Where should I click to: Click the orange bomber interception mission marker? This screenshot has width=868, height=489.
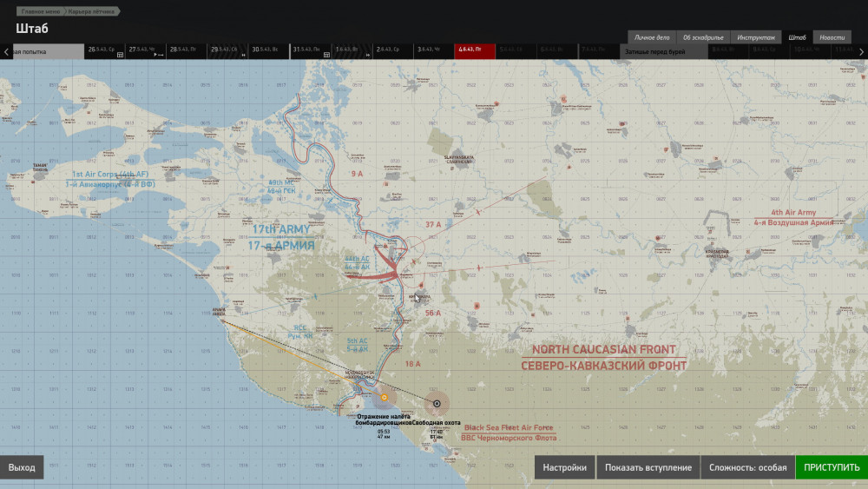pyautogui.click(x=384, y=398)
